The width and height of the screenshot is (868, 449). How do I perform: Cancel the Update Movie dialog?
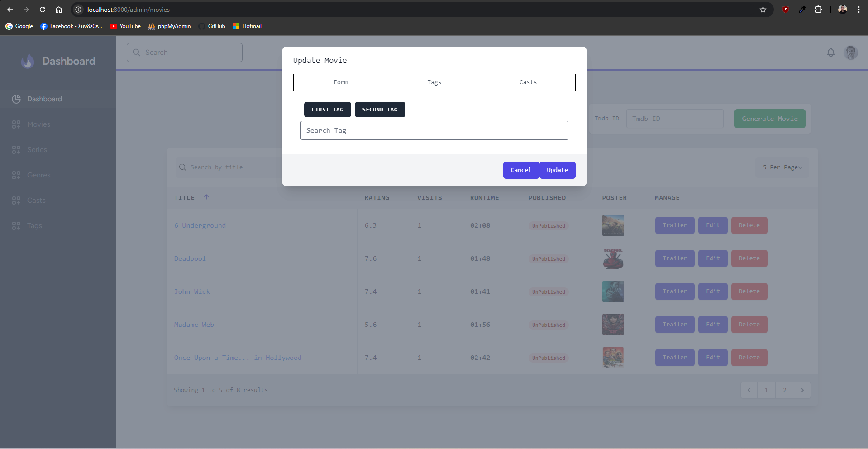pos(520,170)
